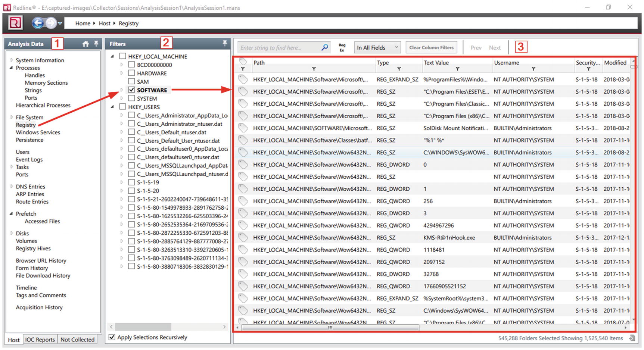Switch to the Host tab
Viewport: 644px width, 350px height.
click(14, 340)
